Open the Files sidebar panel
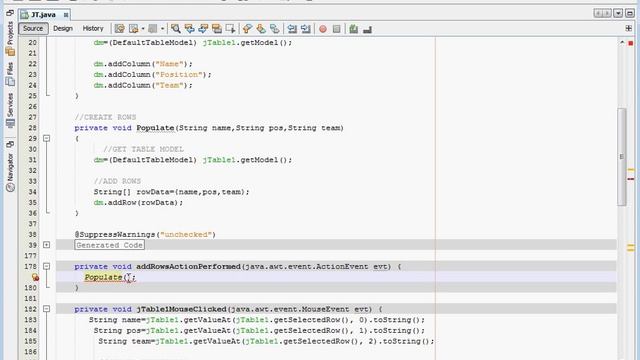The image size is (640, 360). [10, 74]
